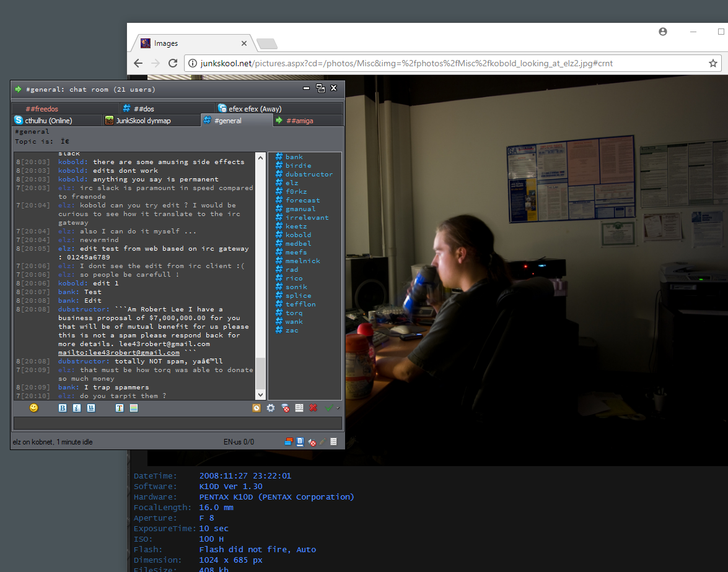728x572 pixels.
Task: Select user sonik in nick list
Action: click(296, 287)
